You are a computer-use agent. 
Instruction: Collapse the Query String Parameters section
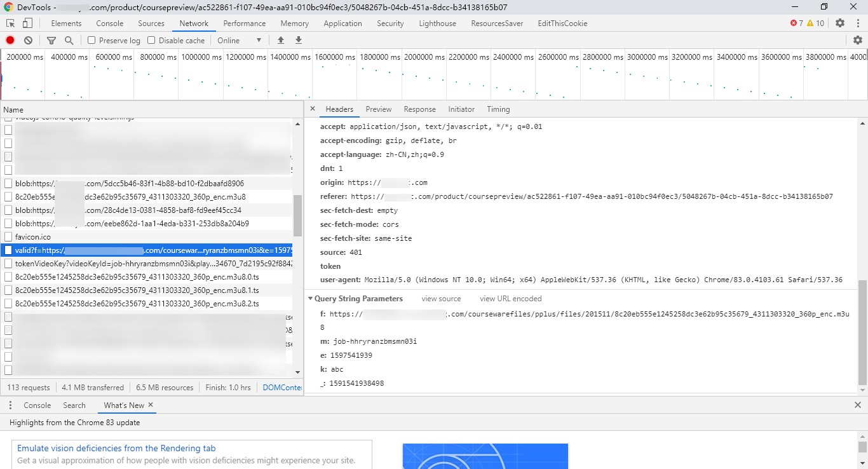tap(355, 298)
